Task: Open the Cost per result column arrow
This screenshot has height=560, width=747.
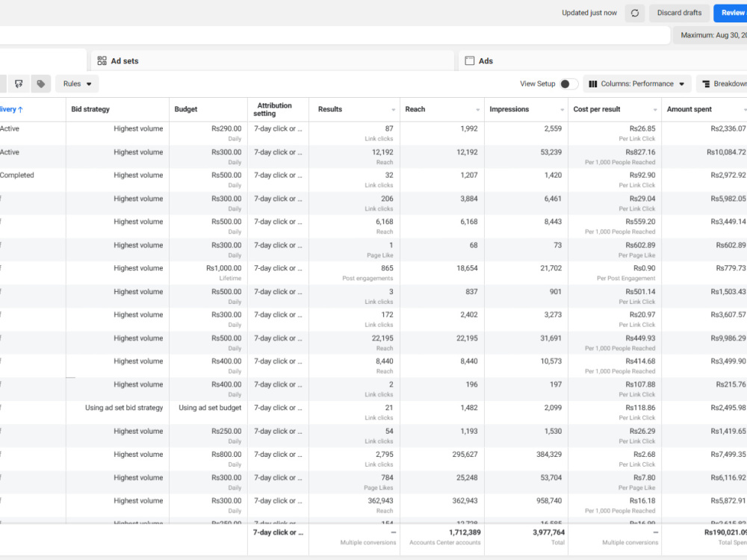Action: coord(655,110)
